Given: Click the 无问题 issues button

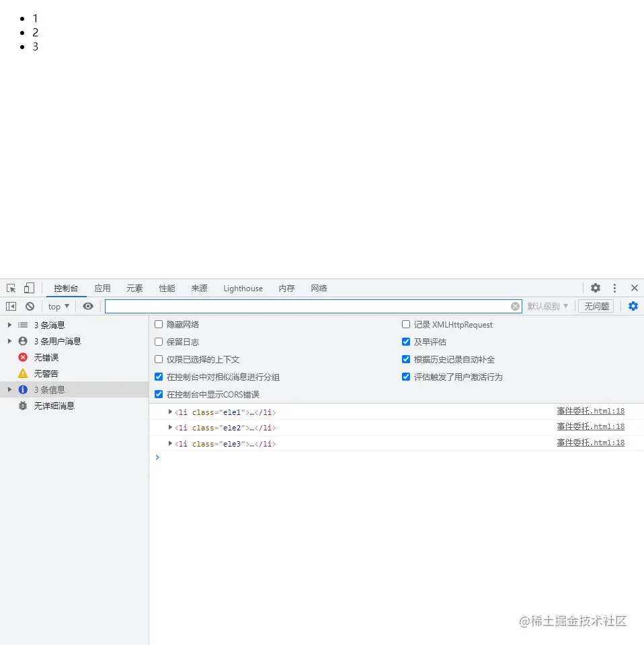Looking at the screenshot, I should (596, 307).
